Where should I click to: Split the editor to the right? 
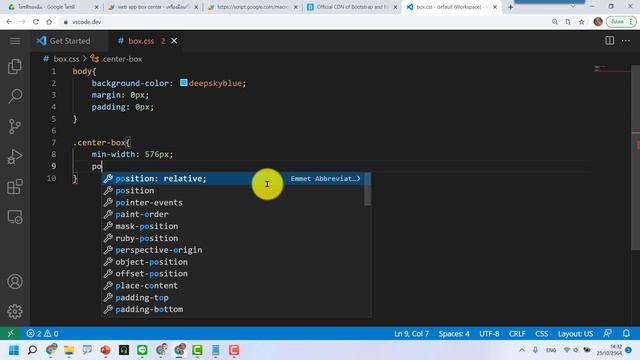pyautogui.click(x=609, y=40)
